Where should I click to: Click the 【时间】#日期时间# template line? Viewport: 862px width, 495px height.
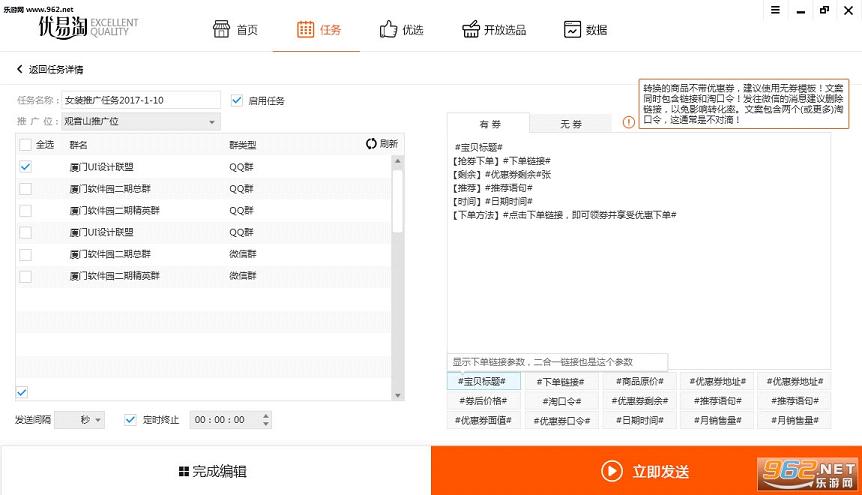pos(492,201)
